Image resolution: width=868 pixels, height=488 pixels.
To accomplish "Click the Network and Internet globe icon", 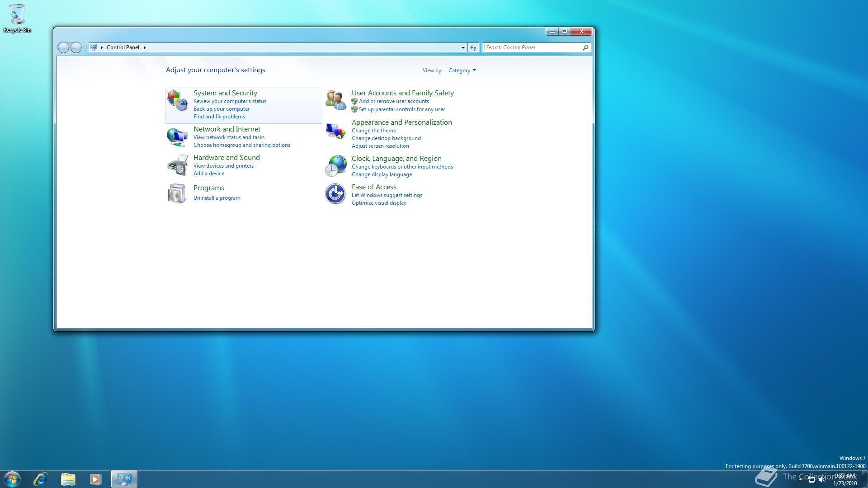I will pyautogui.click(x=177, y=137).
